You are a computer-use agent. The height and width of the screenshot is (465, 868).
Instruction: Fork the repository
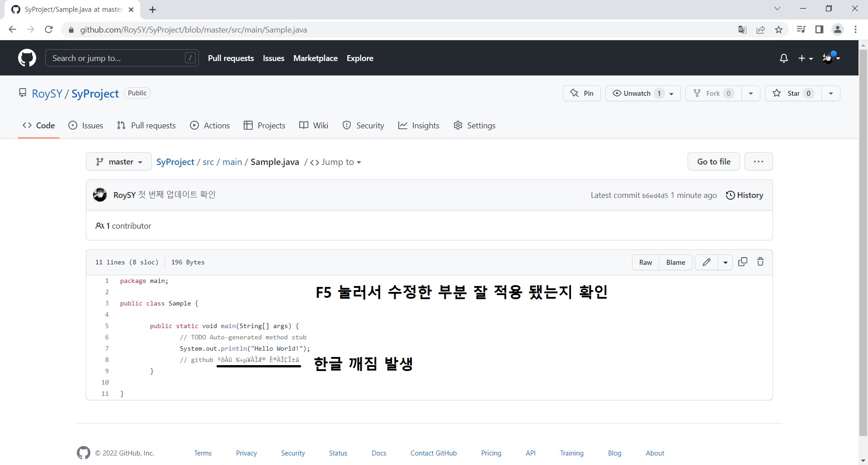tap(713, 93)
